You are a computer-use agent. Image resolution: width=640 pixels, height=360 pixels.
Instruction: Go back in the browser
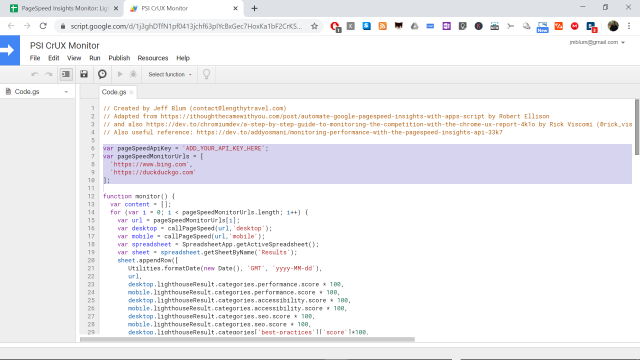click(x=11, y=26)
